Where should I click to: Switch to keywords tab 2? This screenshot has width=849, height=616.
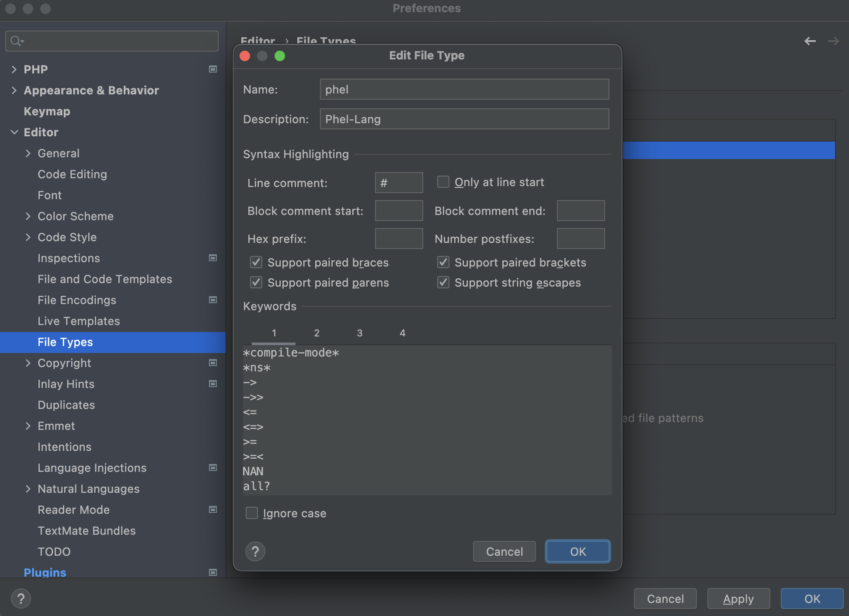[x=317, y=333]
